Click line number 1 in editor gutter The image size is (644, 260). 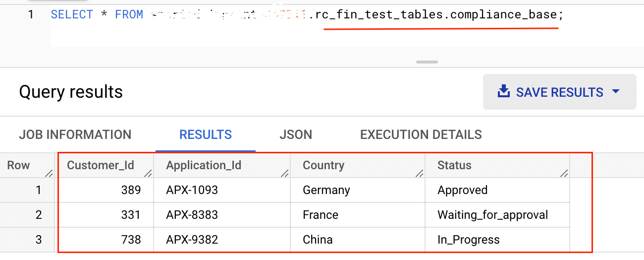[x=31, y=14]
